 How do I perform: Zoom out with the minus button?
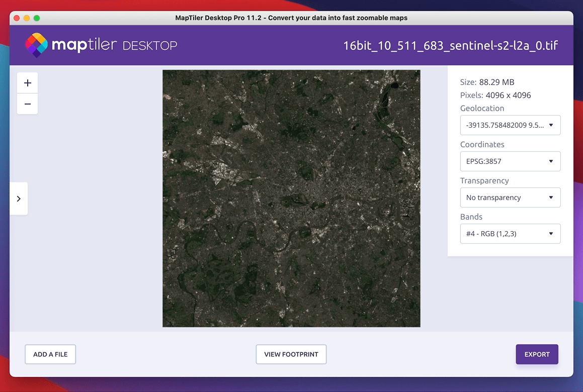tap(28, 104)
